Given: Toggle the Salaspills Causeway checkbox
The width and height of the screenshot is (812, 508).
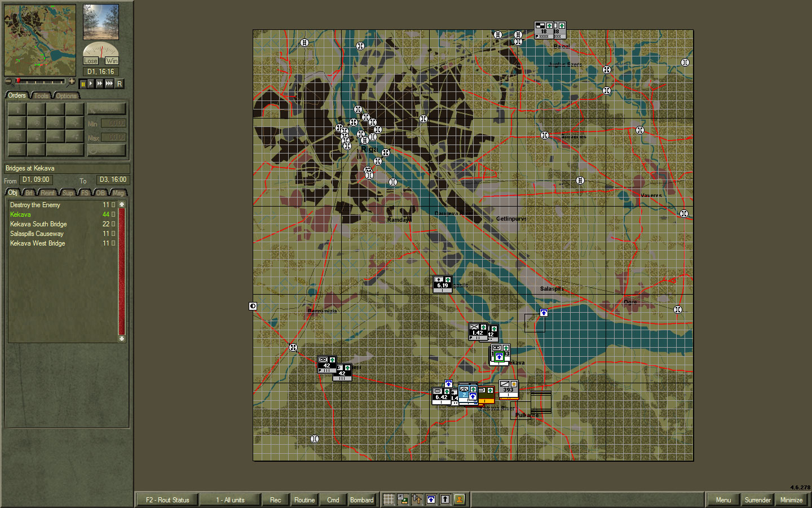Looking at the screenshot, I should click(x=113, y=234).
